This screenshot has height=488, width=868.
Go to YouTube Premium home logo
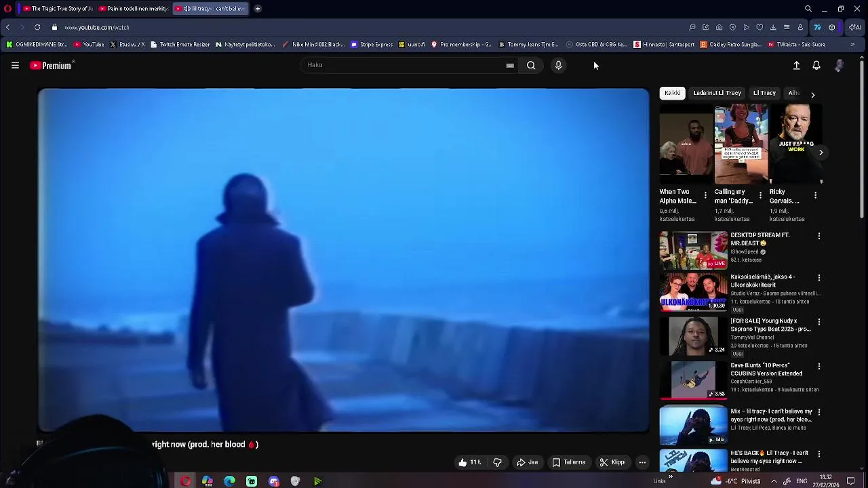pyautogui.click(x=52, y=66)
